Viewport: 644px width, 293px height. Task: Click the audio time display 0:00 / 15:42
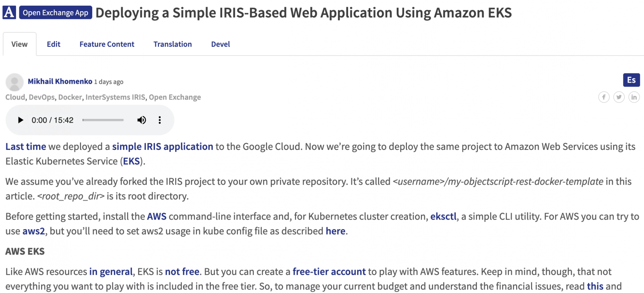(52, 120)
